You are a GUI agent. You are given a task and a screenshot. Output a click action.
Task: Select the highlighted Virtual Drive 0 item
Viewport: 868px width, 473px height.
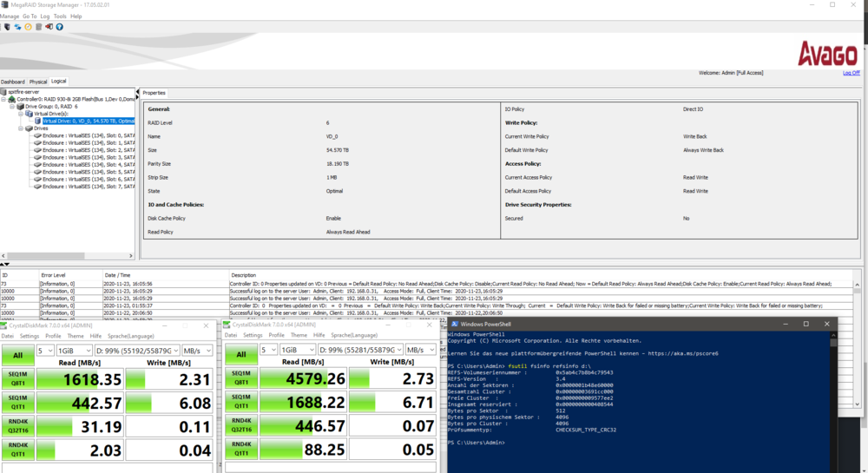pyautogui.click(x=87, y=121)
